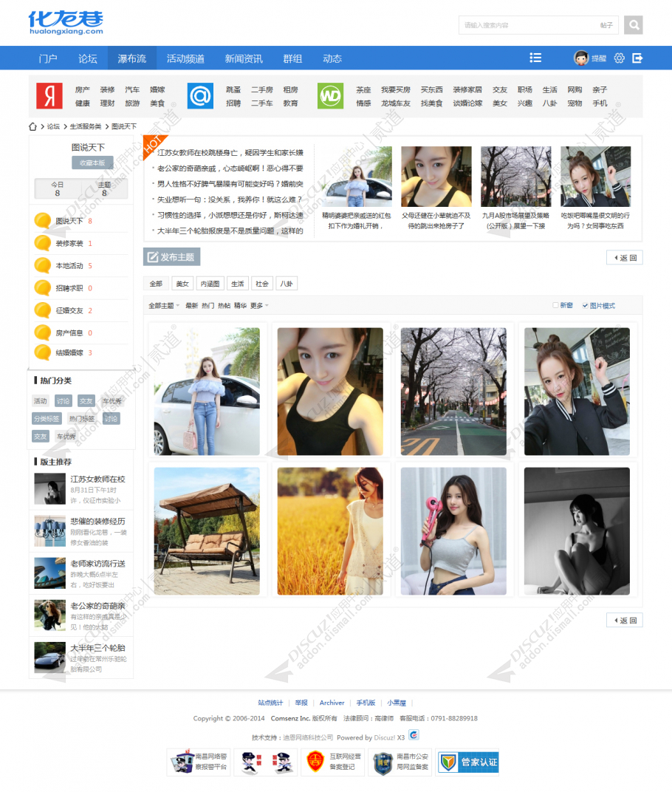Sort threads by 热帖

(224, 306)
